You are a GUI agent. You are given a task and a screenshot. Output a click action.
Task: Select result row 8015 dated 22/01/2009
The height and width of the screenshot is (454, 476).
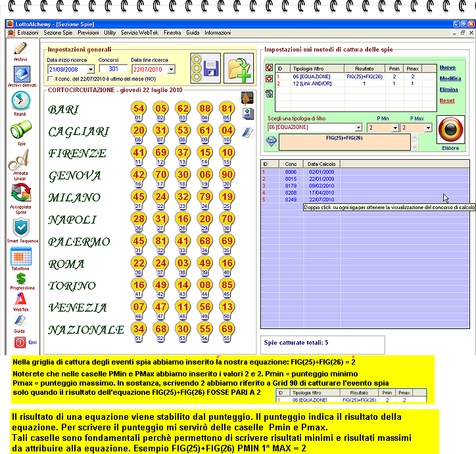point(365,179)
